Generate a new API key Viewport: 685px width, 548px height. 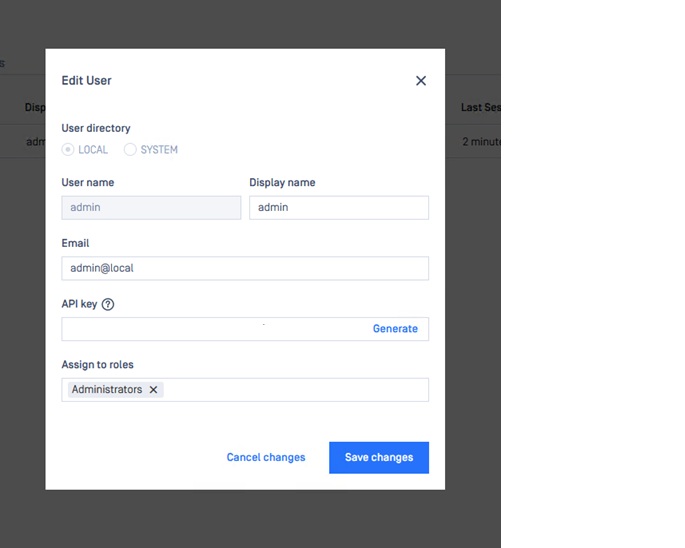tap(395, 329)
